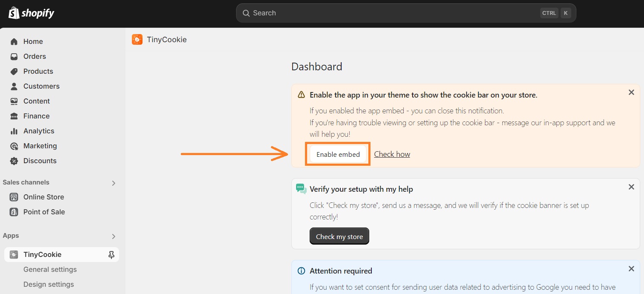Open General settings under TinyCookie

tap(50, 269)
